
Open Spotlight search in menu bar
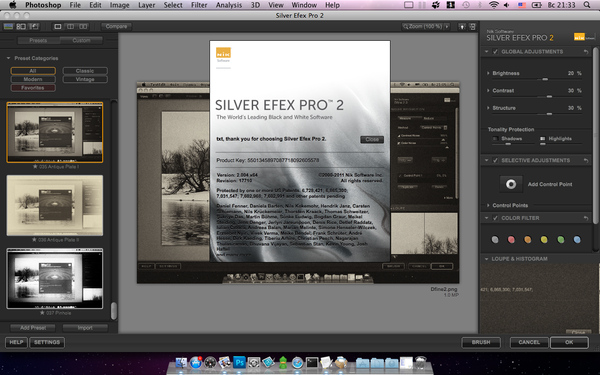pyautogui.click(x=587, y=5)
